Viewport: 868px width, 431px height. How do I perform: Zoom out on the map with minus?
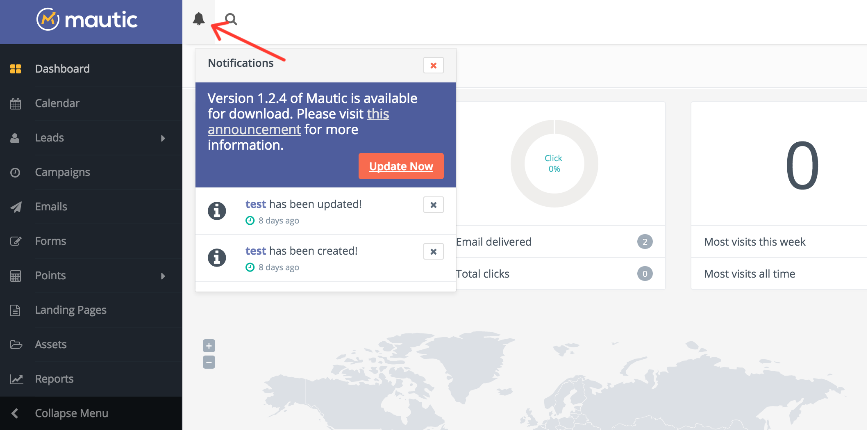point(209,363)
